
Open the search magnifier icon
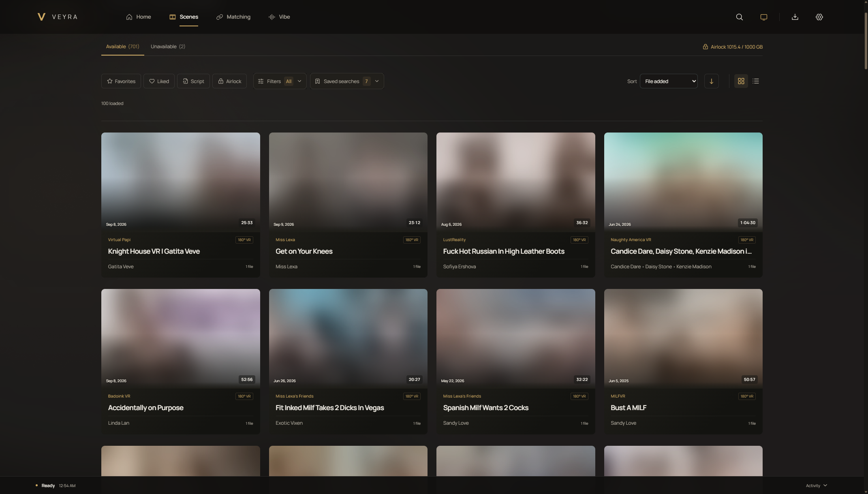pos(740,17)
